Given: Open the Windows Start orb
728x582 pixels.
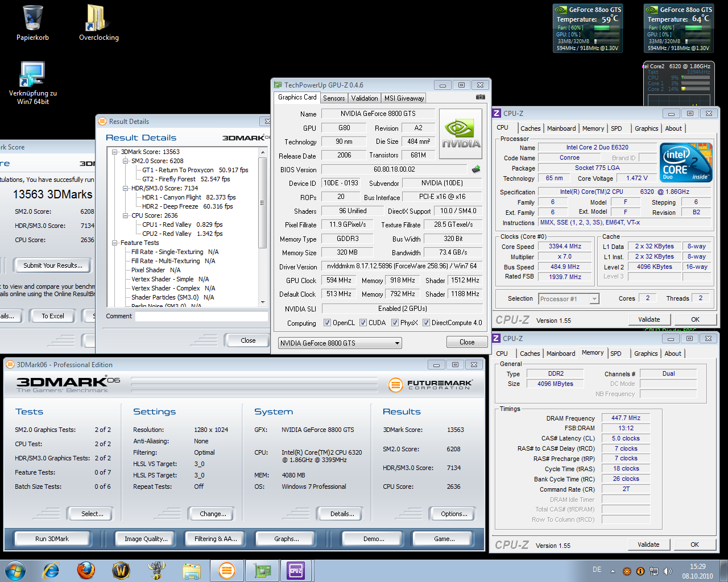Looking at the screenshot, I should tap(14, 570).
